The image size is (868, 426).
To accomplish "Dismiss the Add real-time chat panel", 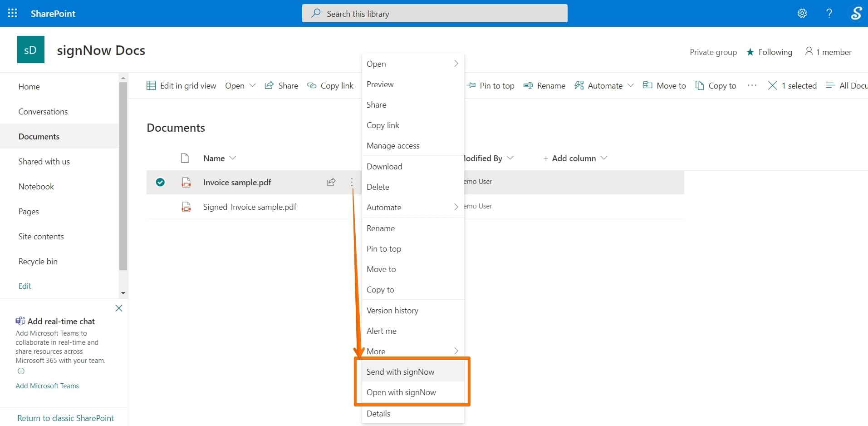I will [x=119, y=308].
